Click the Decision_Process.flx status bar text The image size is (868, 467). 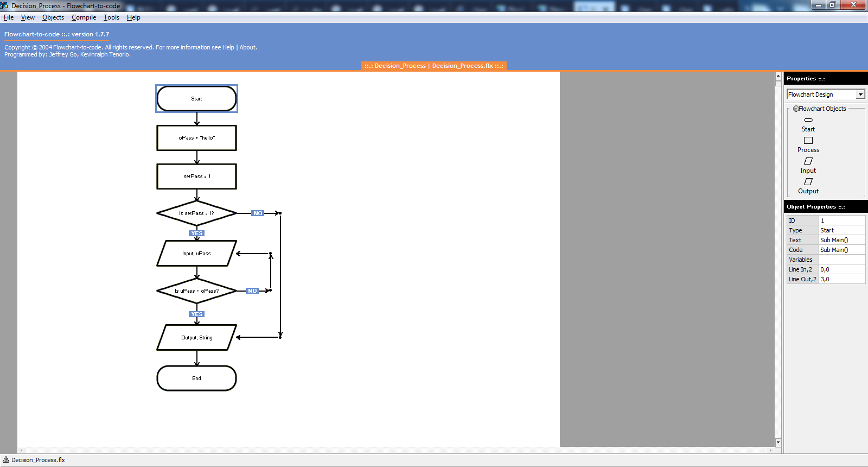click(x=38, y=460)
